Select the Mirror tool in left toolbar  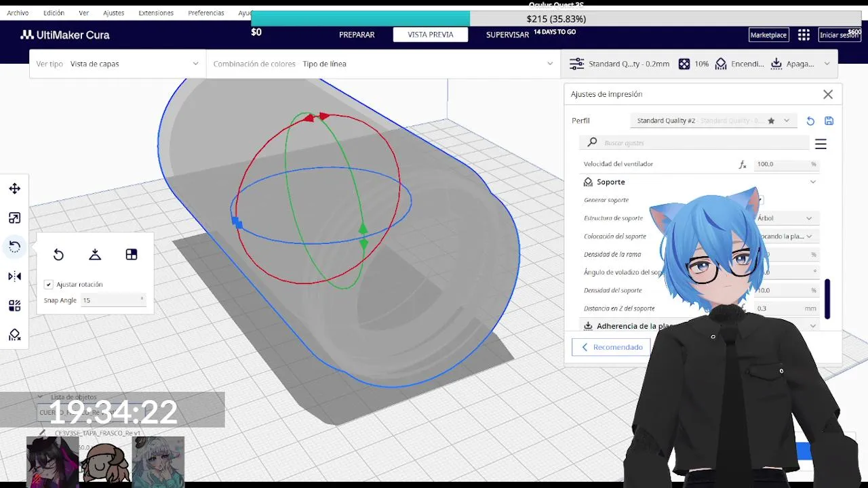click(x=14, y=276)
